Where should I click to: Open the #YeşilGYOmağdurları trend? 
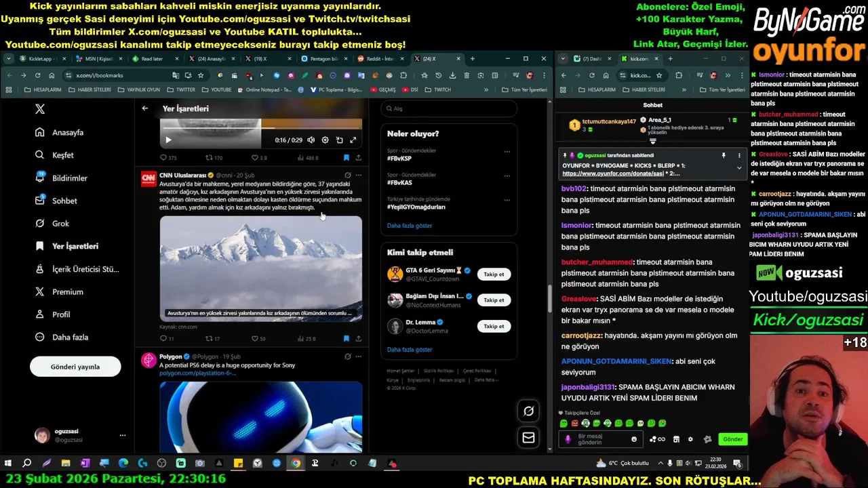[416, 207]
